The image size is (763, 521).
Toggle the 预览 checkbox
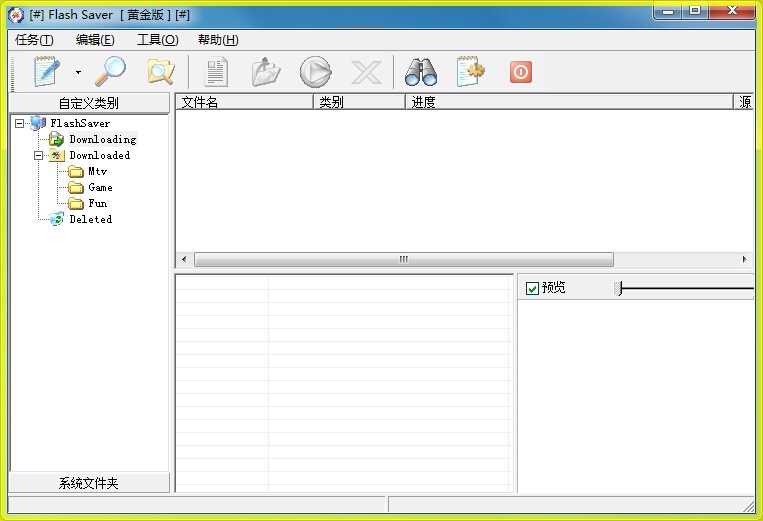click(x=532, y=288)
